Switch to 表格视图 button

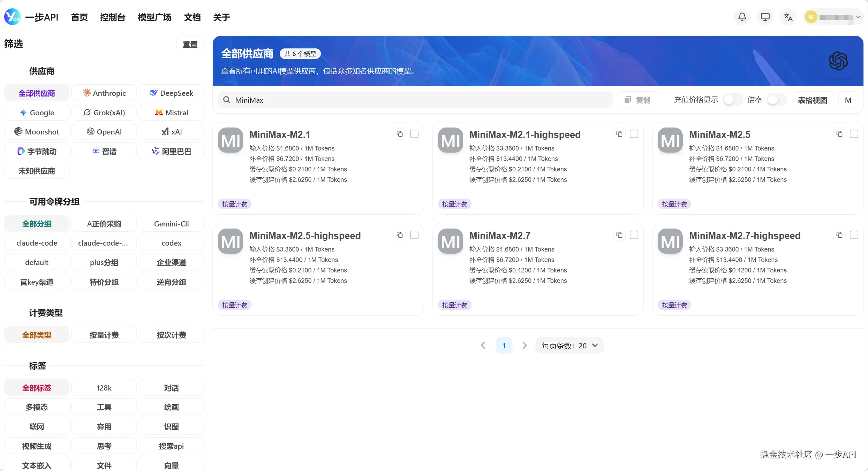812,100
